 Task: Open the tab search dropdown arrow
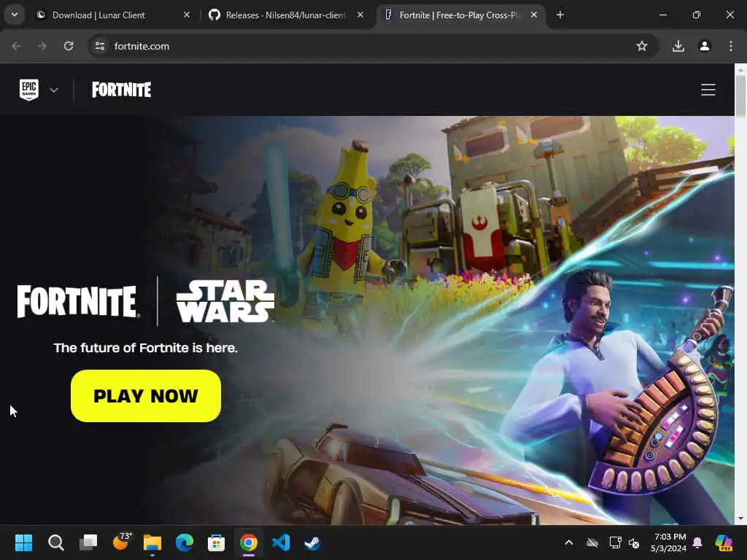point(15,15)
